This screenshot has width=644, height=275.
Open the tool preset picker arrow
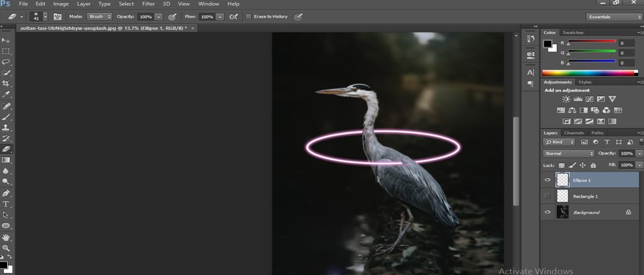21,17
